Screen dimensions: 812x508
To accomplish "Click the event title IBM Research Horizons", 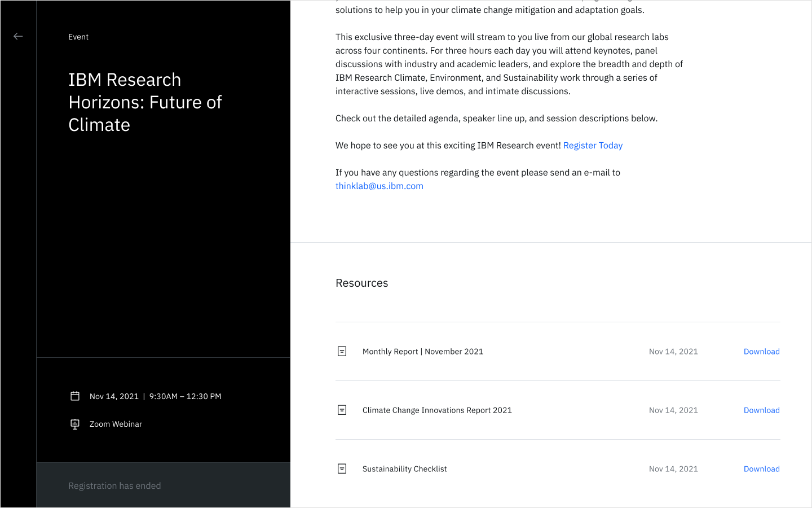I will [x=145, y=102].
